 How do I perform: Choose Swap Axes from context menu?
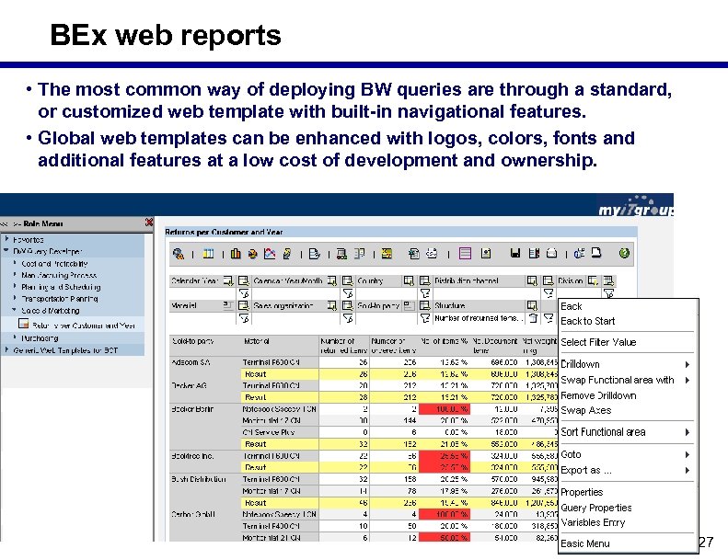click(x=585, y=411)
